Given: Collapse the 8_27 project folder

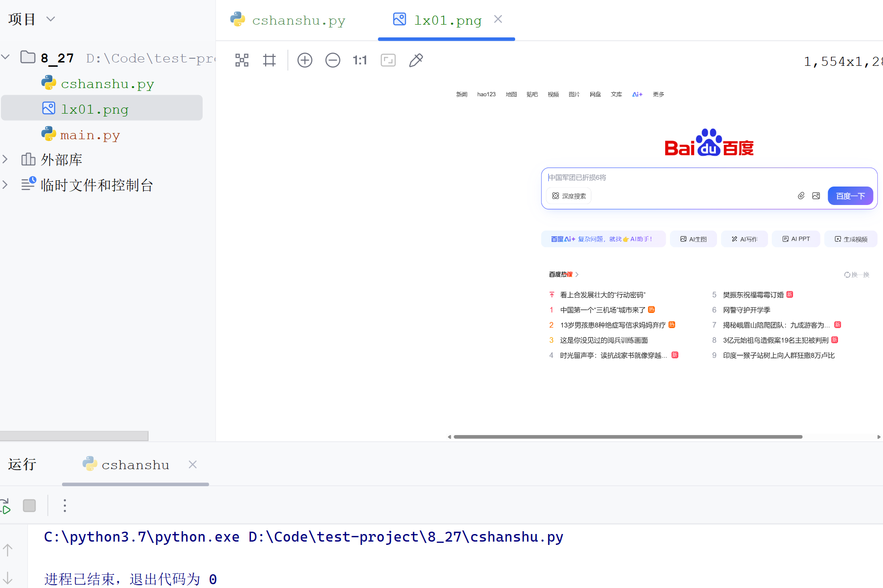Looking at the screenshot, I should pyautogui.click(x=6, y=57).
